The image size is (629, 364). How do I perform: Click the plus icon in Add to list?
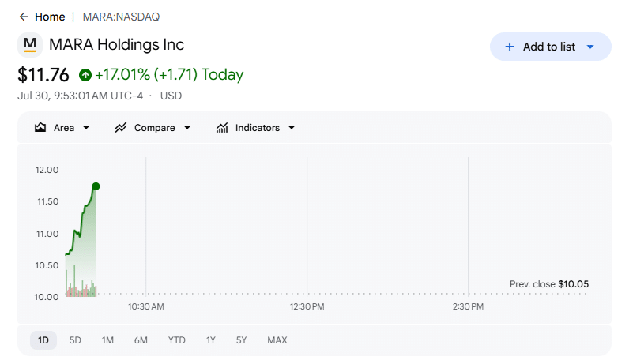[510, 47]
